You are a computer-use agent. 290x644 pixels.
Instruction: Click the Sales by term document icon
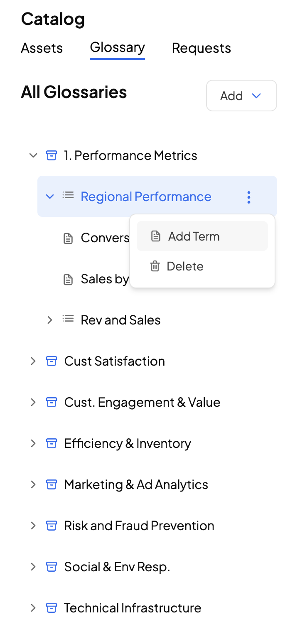coord(68,280)
